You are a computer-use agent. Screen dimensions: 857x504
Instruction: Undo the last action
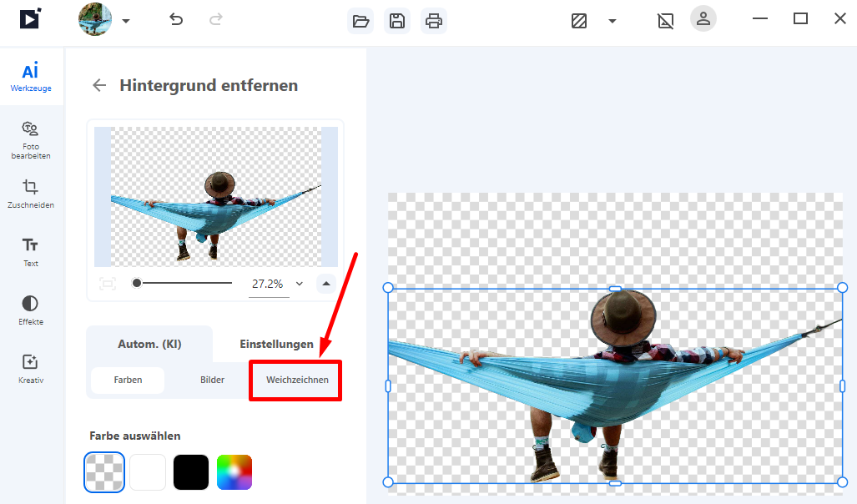(x=176, y=20)
